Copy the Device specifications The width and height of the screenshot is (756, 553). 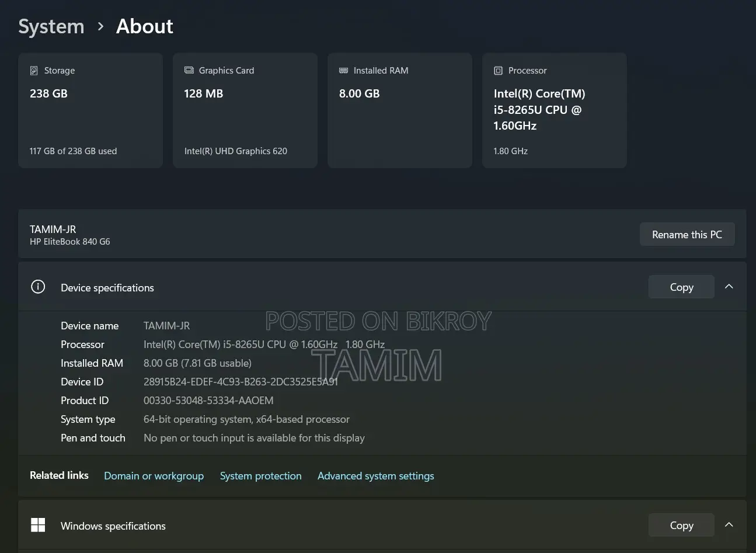pyautogui.click(x=681, y=287)
